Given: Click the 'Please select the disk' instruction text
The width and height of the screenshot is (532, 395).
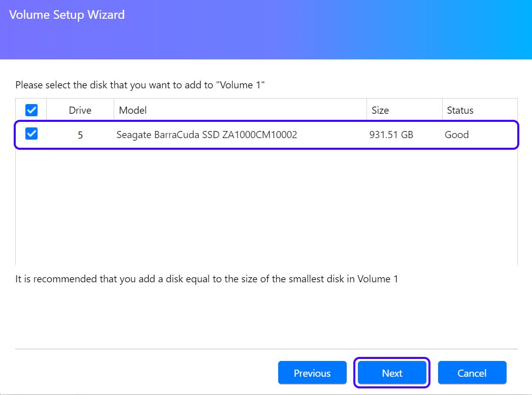Looking at the screenshot, I should pyautogui.click(x=140, y=85).
